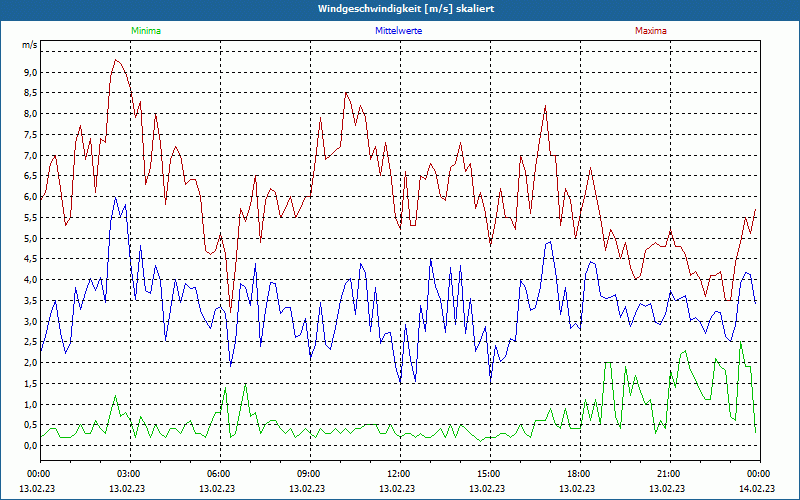The width and height of the screenshot is (800, 500).
Task: Click the 'm/s' unit label
Action: pos(30,45)
